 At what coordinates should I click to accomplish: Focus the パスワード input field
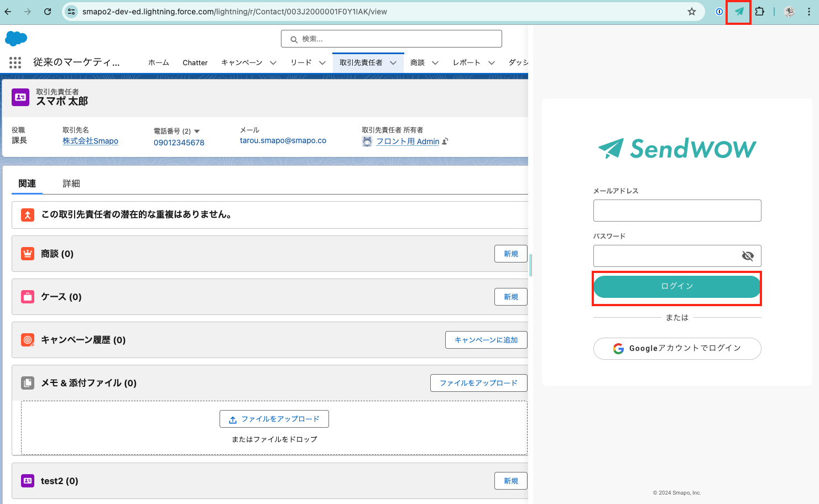(x=677, y=256)
